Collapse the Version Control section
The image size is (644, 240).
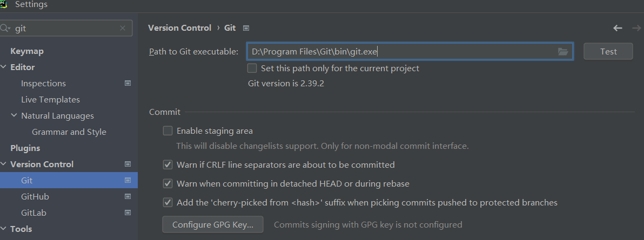4,164
